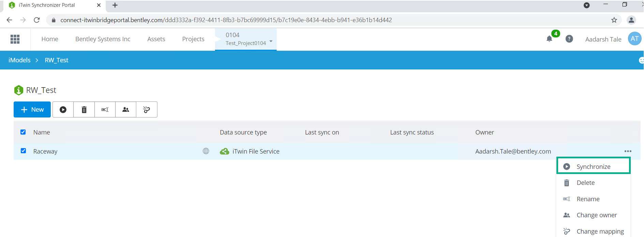Close the iTwin Synchronizer Portal tab

coord(99,5)
